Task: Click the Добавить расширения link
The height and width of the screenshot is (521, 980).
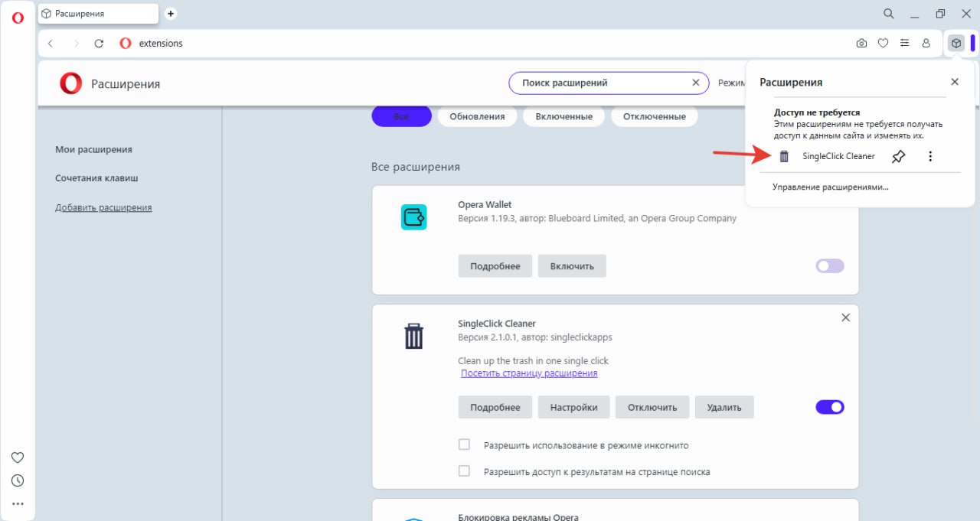Action: tap(103, 207)
